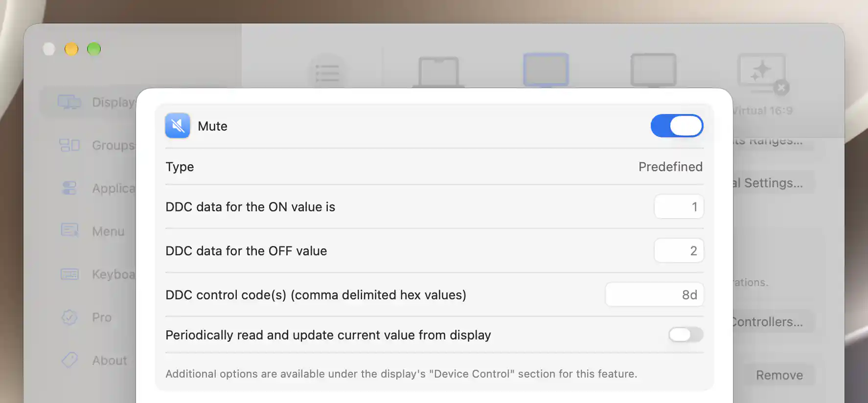The height and width of the screenshot is (403, 868).
Task: Open the Settings... button behind the dialog
Action: pyautogui.click(x=773, y=183)
